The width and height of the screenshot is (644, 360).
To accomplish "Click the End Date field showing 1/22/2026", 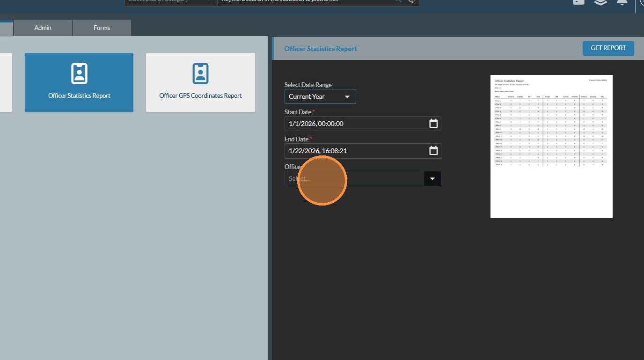I will pyautogui.click(x=363, y=151).
